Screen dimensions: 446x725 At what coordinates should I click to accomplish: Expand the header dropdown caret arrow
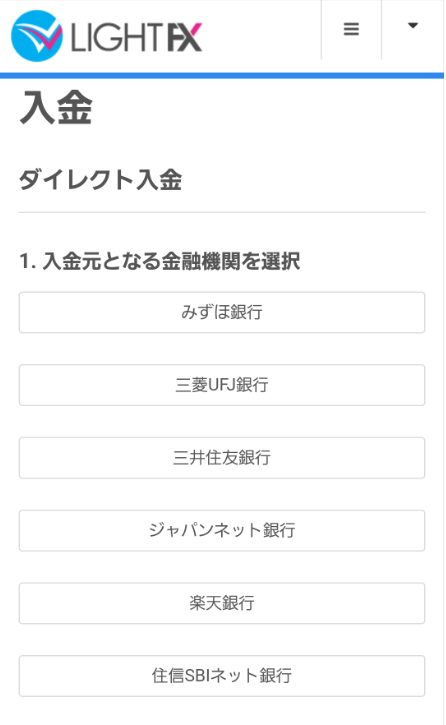click(413, 25)
